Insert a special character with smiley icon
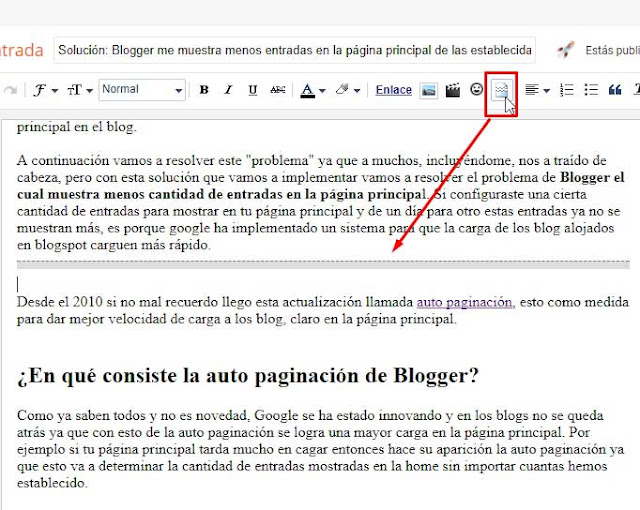This screenshot has height=510, width=640. [x=476, y=89]
